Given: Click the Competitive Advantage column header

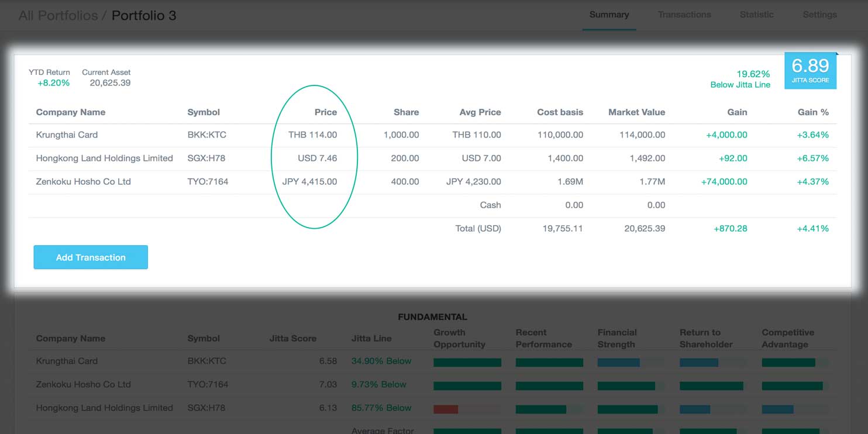Looking at the screenshot, I should [788, 339].
